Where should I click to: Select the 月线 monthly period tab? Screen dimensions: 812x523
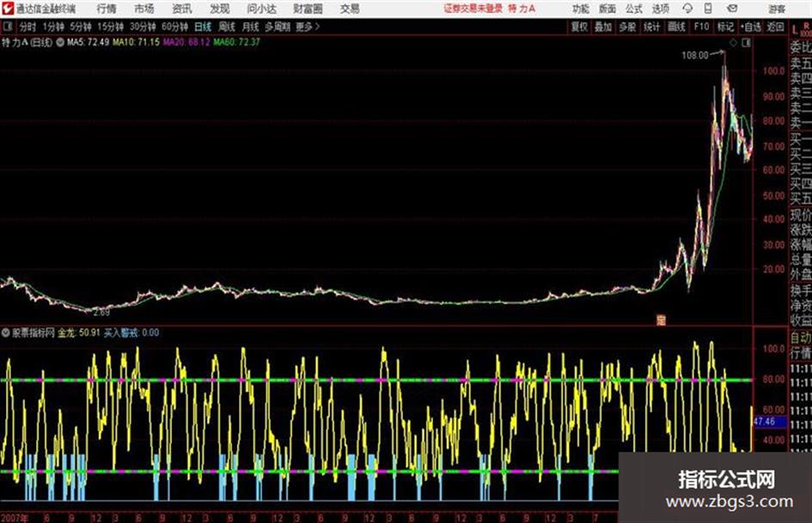tap(251, 27)
